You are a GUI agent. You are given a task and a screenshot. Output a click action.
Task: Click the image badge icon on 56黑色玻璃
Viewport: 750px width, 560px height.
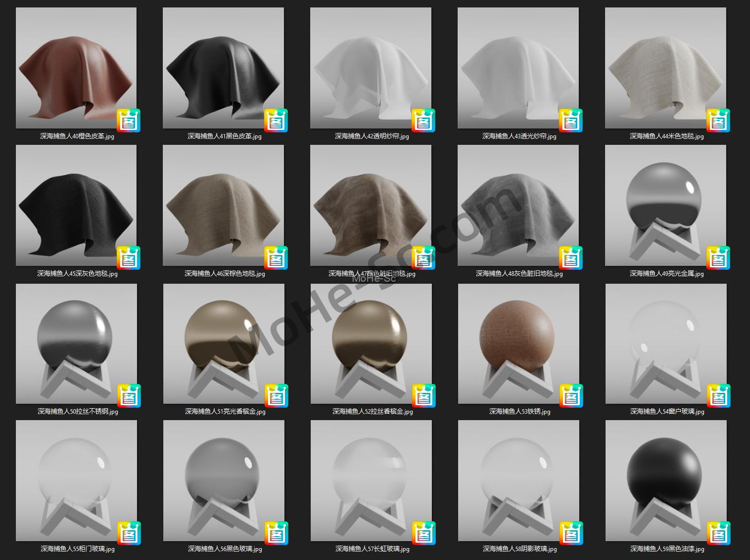276,533
